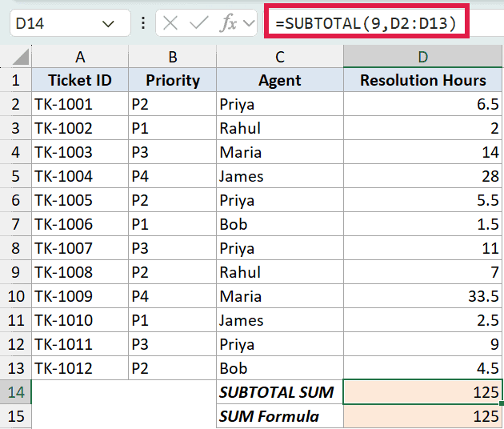Click the Enter checkmark formula icon
The width and height of the screenshot is (504, 429).
click(199, 23)
